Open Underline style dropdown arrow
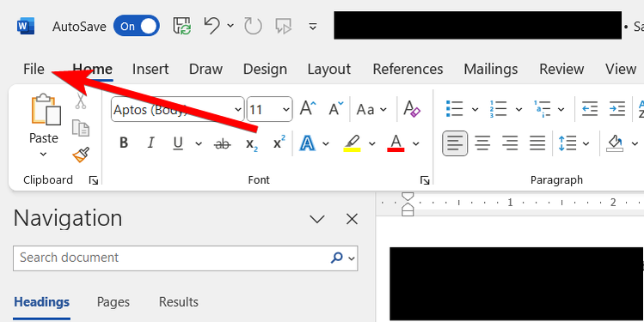 click(199, 143)
